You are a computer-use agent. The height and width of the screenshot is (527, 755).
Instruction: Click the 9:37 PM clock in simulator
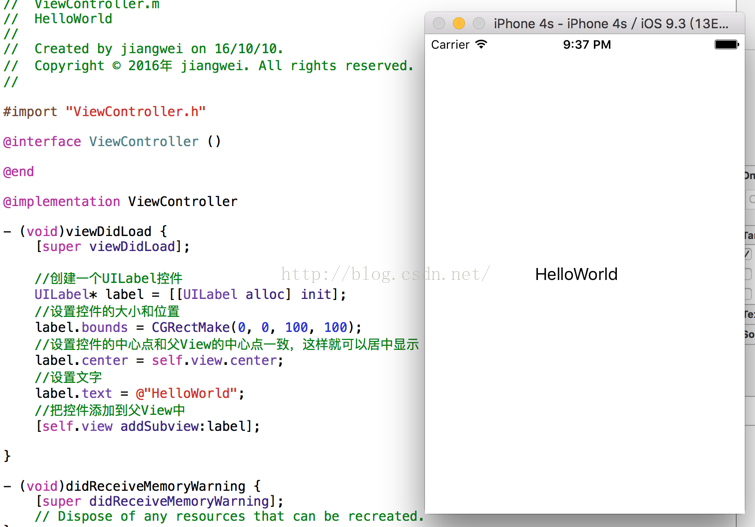click(587, 45)
